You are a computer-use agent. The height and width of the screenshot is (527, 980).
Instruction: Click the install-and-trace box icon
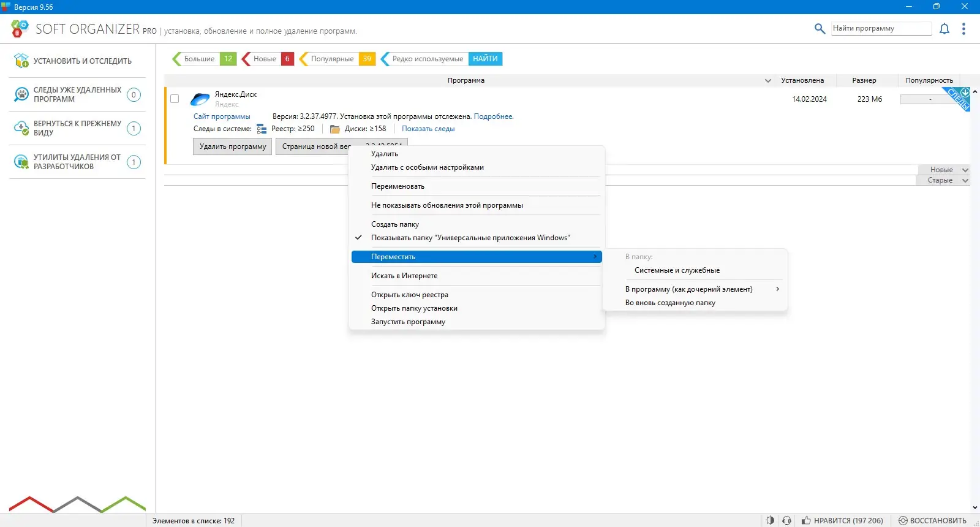(21, 61)
